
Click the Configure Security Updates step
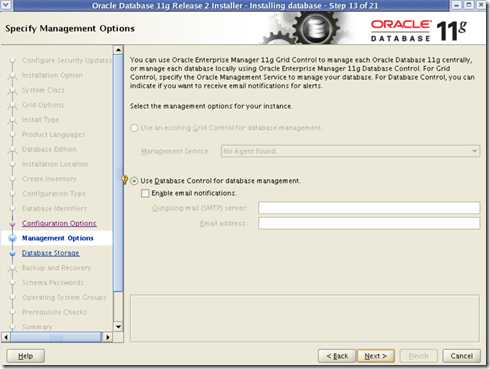(67, 60)
